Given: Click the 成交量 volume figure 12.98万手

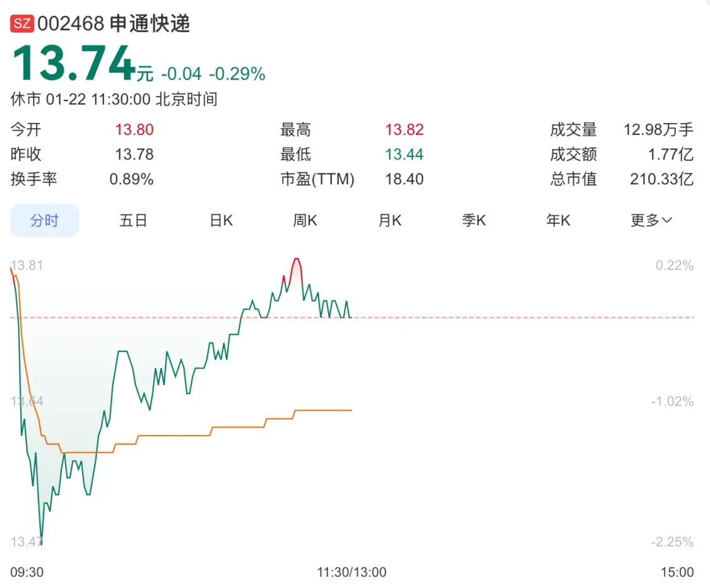Looking at the screenshot, I should pyautogui.click(x=659, y=129).
